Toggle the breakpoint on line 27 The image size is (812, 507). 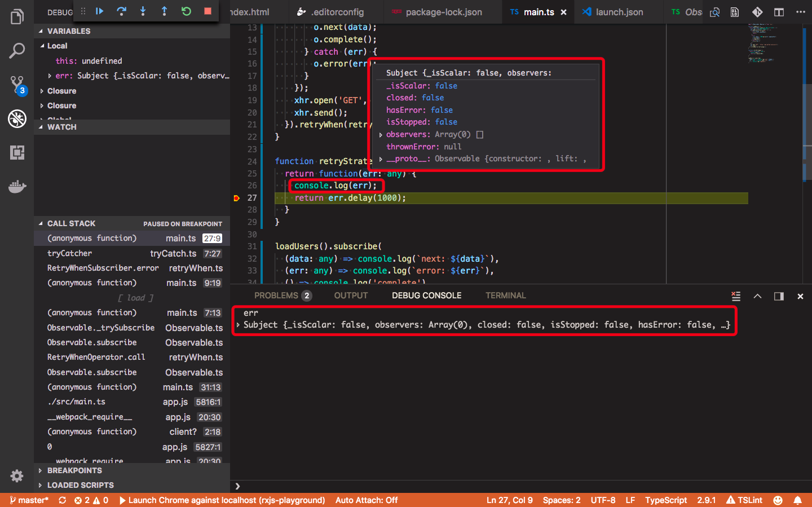point(236,197)
